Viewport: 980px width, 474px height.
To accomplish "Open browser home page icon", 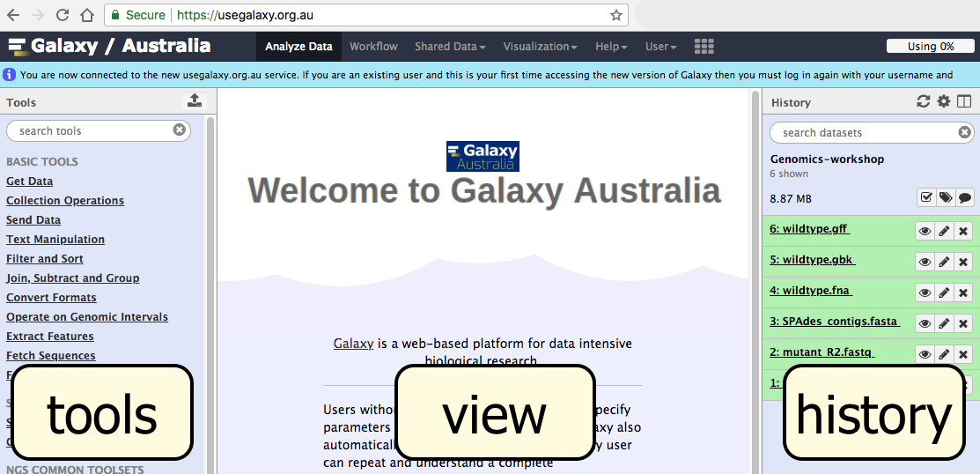I will click(87, 15).
